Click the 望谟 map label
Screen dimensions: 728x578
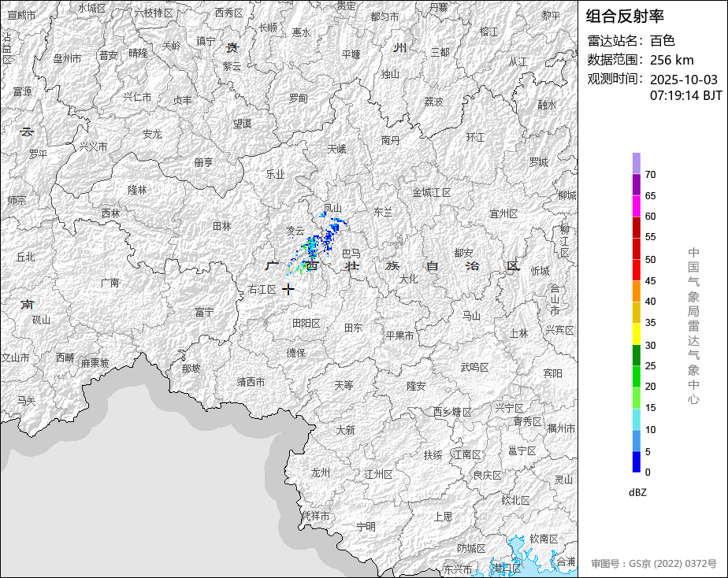click(243, 124)
